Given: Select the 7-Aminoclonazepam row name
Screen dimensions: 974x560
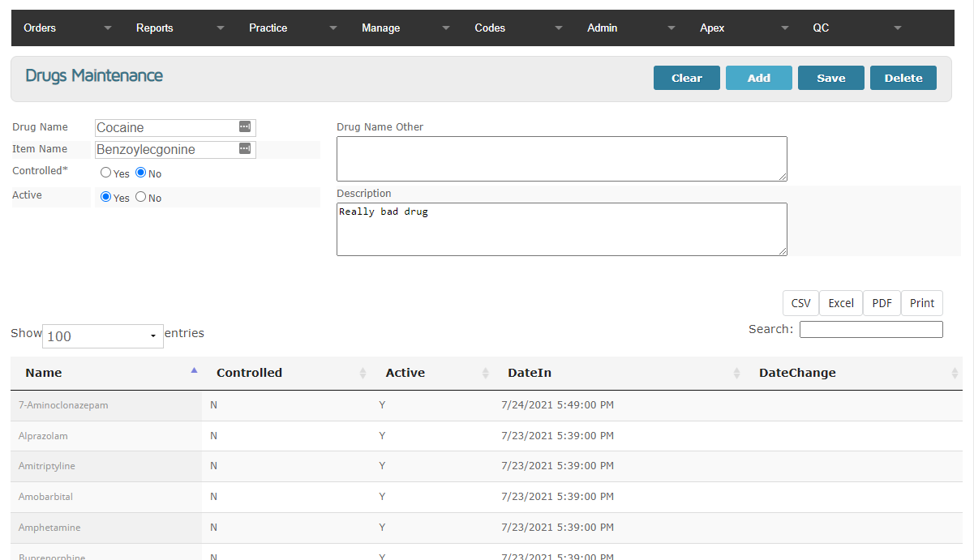Looking at the screenshot, I should 63,405.
